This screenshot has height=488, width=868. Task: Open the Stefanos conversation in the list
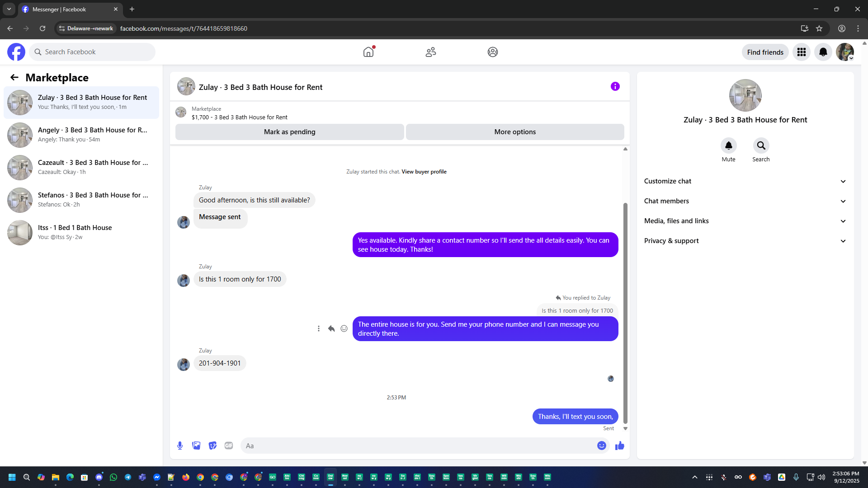tap(81, 200)
